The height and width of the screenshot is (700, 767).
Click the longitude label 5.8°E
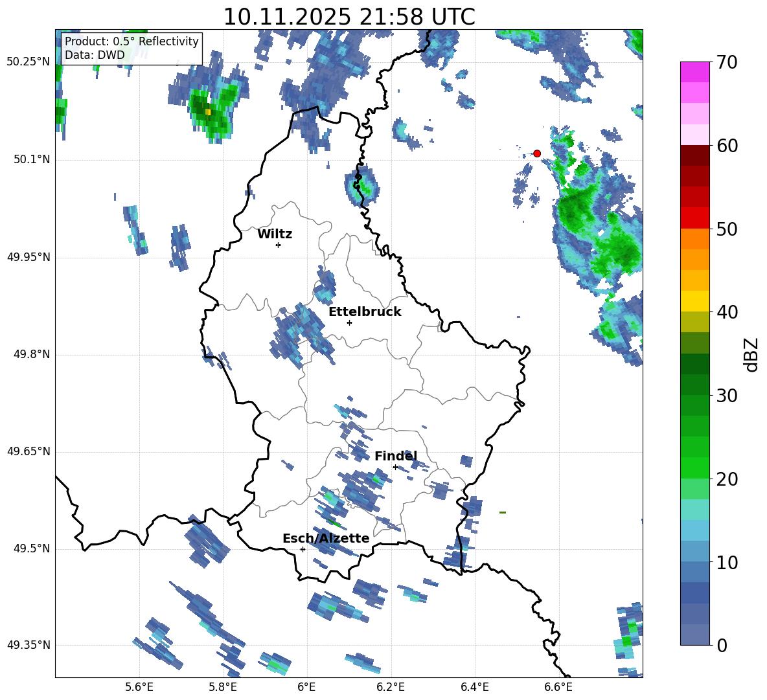pos(223,687)
